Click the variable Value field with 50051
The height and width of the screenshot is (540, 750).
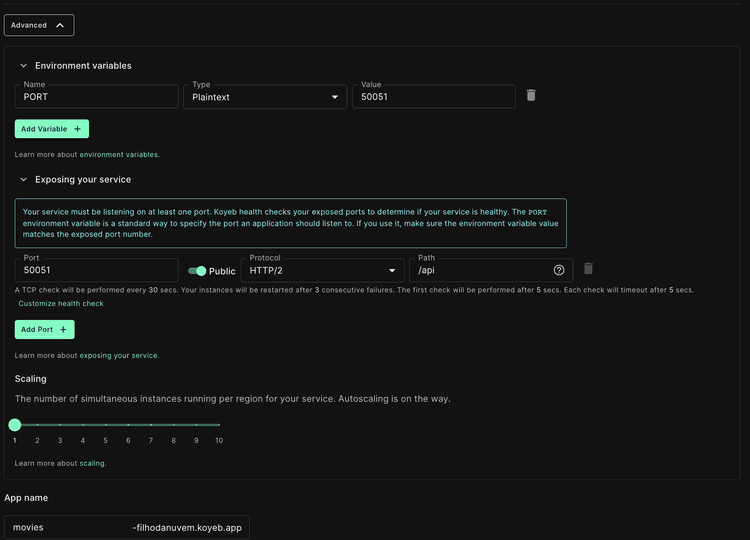432,97
